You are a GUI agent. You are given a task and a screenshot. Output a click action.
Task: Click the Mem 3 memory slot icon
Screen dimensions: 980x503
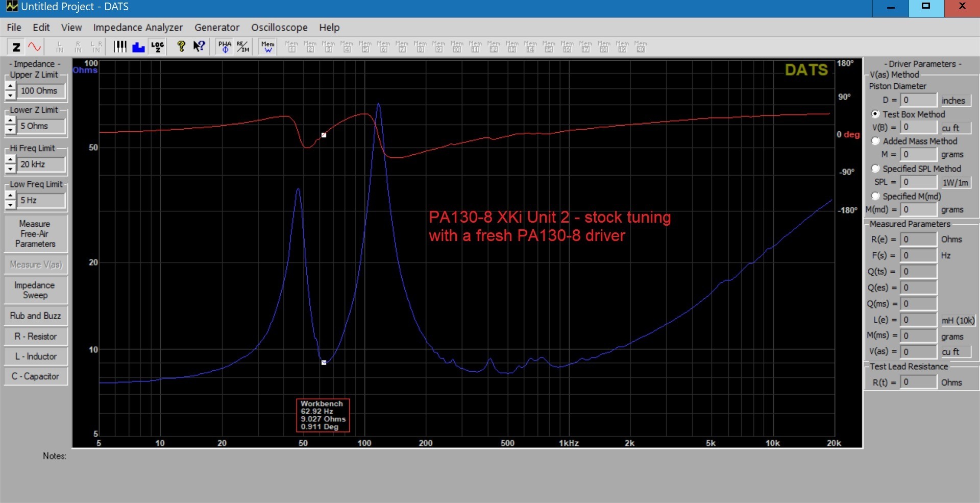(328, 47)
